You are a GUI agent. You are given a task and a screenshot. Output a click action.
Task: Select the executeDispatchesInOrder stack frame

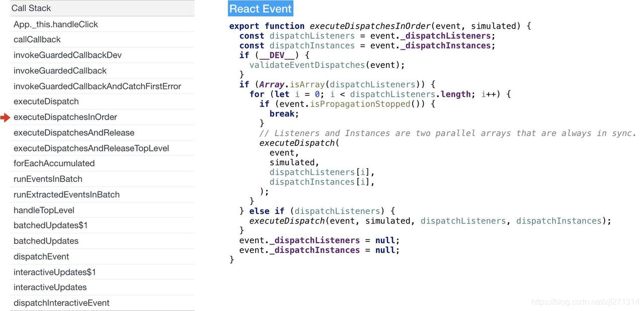click(102, 117)
